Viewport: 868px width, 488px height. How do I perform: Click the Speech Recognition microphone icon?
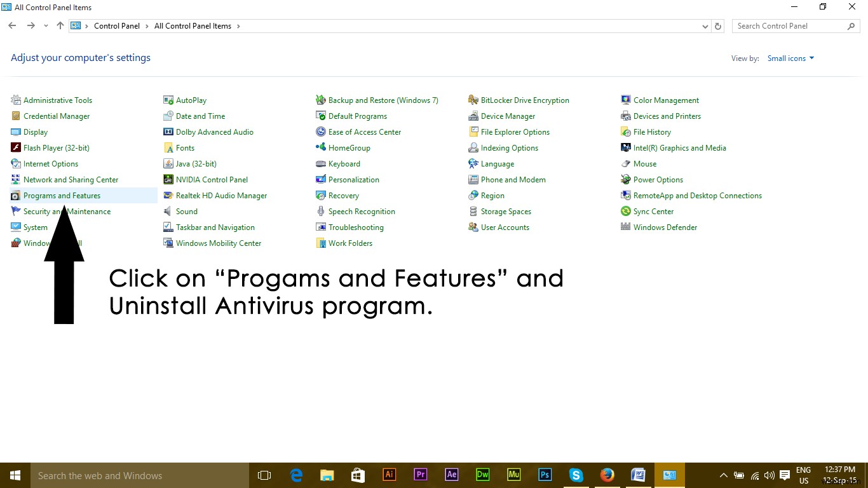(321, 211)
